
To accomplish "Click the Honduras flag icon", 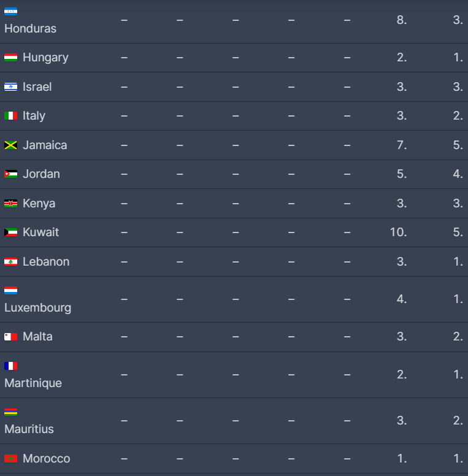I will click(x=10, y=12).
